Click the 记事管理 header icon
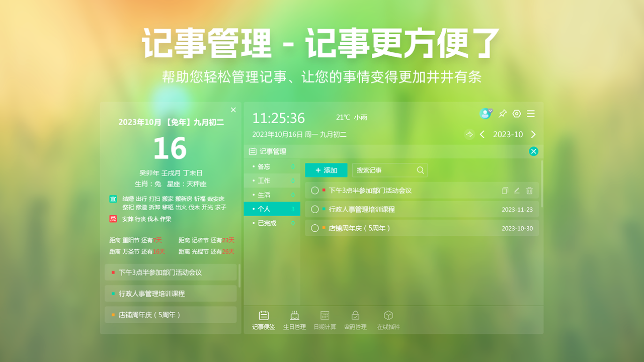 (253, 151)
